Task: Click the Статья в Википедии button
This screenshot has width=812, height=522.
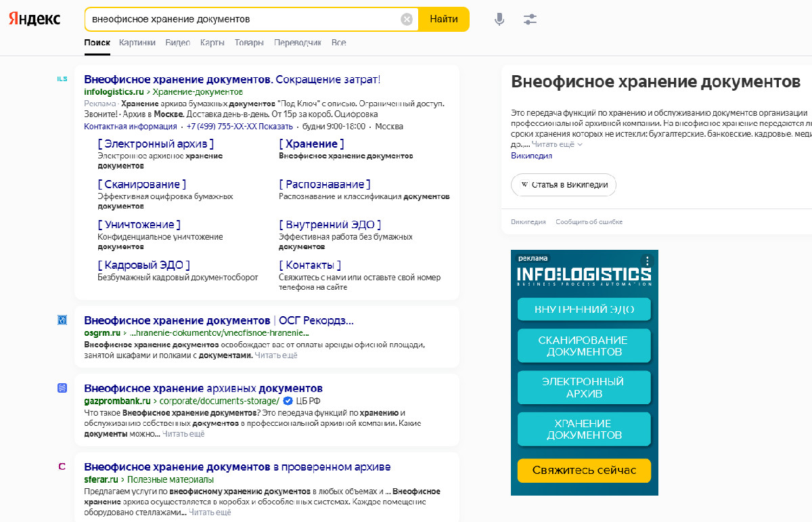Action: point(564,184)
